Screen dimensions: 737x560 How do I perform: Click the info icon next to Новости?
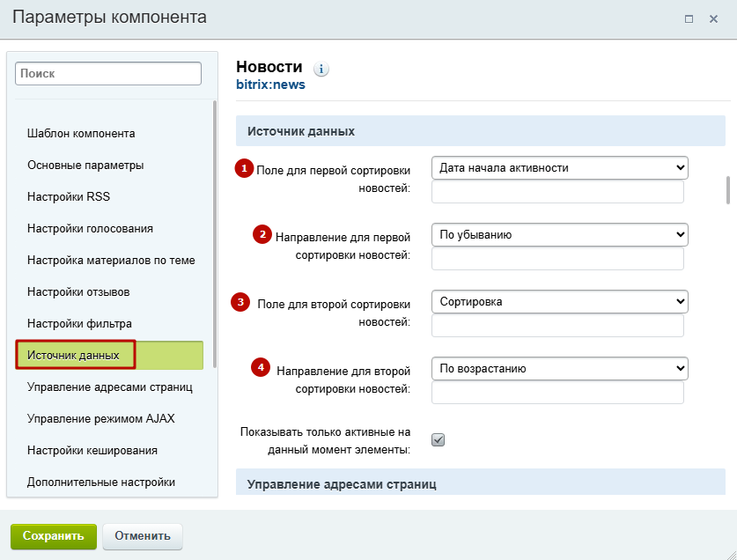pos(321,69)
